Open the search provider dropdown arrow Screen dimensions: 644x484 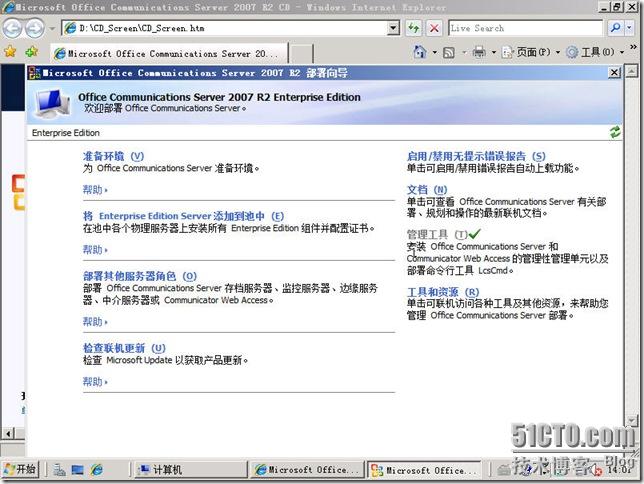coord(629,28)
